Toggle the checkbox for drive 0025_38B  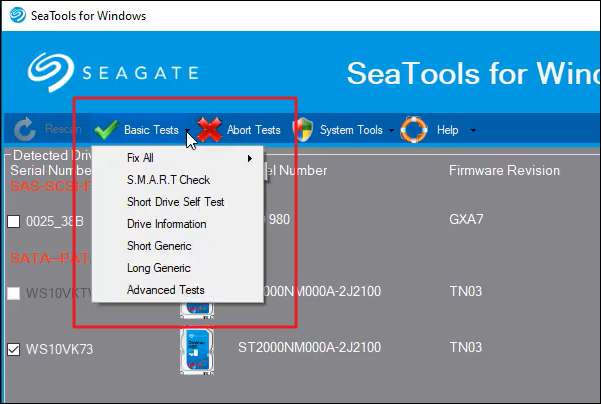14,221
